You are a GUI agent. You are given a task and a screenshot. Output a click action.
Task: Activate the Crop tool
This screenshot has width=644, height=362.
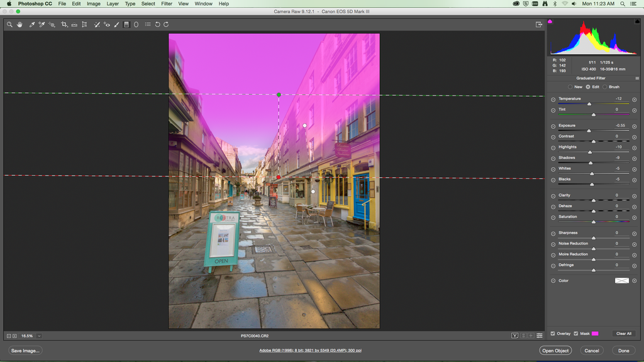click(x=64, y=25)
